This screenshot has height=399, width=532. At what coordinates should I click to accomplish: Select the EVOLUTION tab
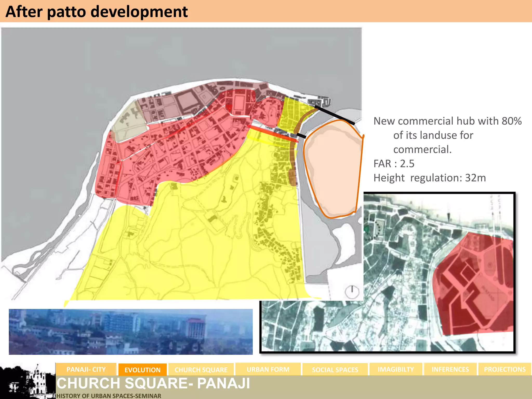tap(142, 370)
